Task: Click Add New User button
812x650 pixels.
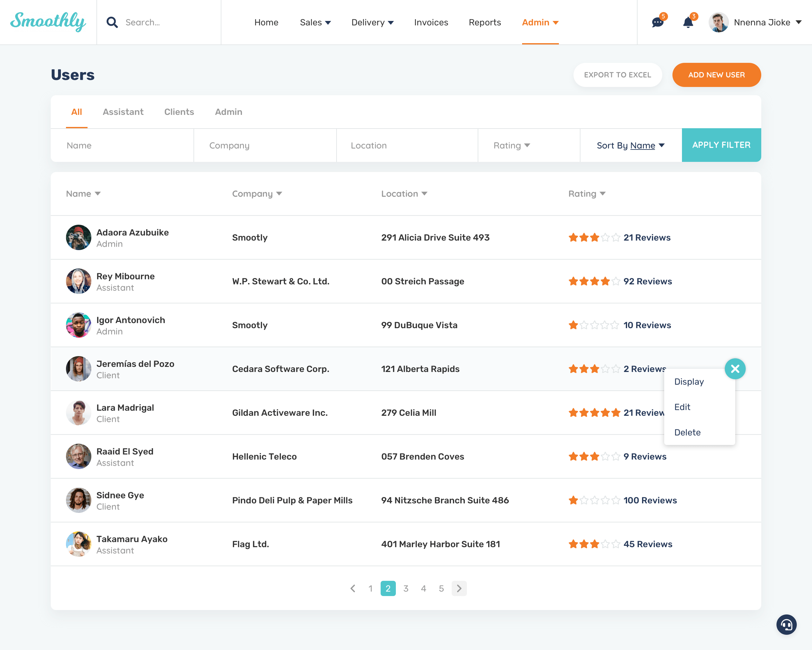Action: pyautogui.click(x=716, y=75)
